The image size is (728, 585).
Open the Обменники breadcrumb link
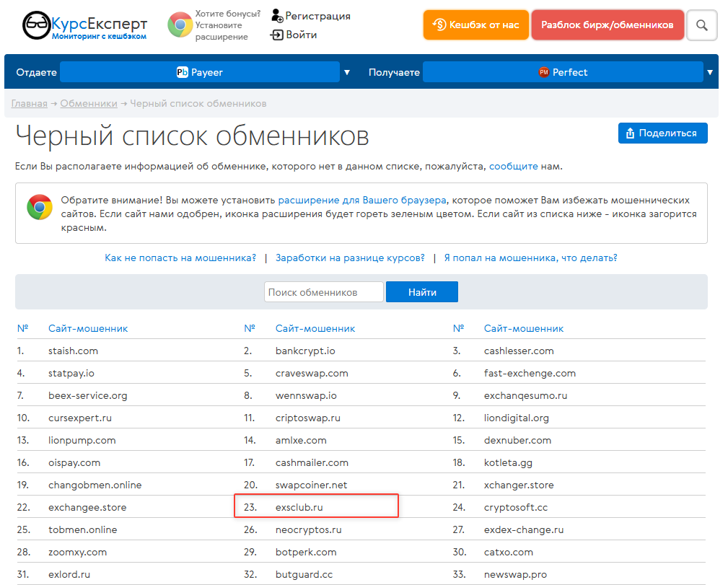pos(89,103)
